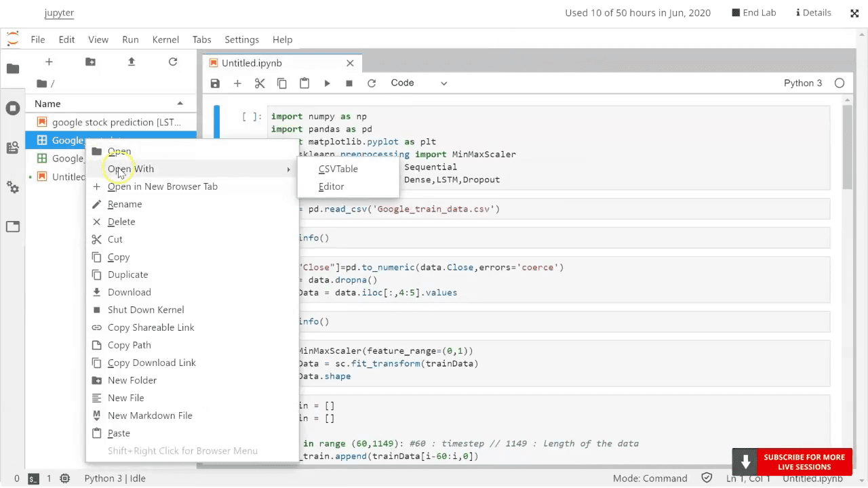Open the Settings menu

(241, 39)
